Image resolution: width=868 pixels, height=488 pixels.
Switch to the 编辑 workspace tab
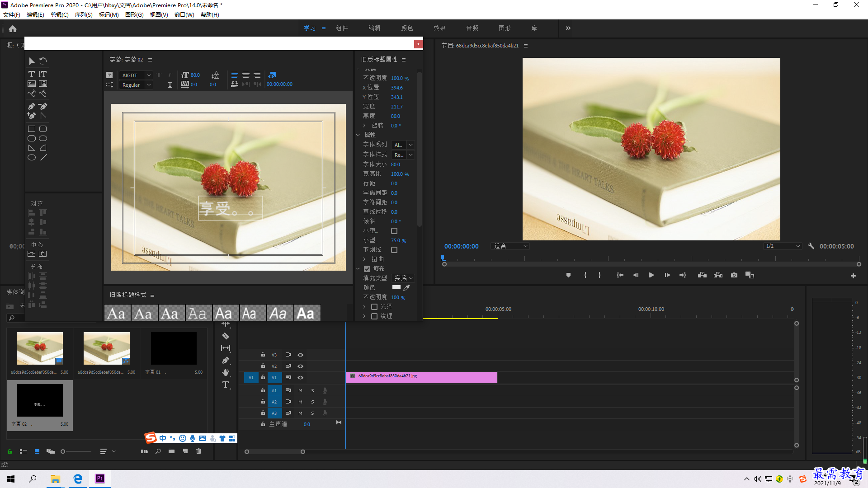tap(374, 28)
